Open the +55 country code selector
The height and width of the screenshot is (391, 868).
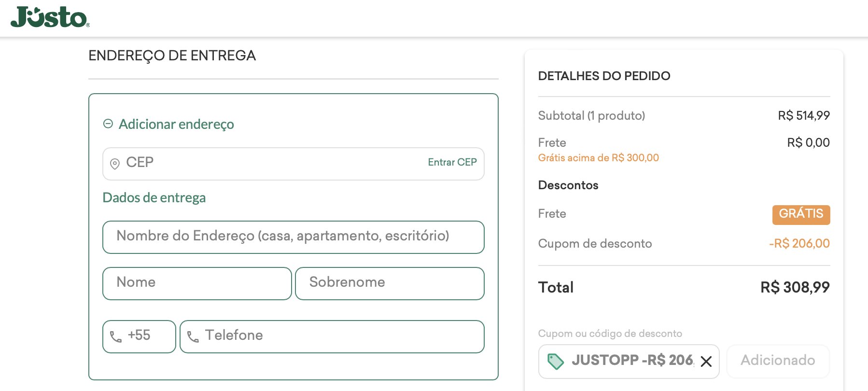point(139,336)
